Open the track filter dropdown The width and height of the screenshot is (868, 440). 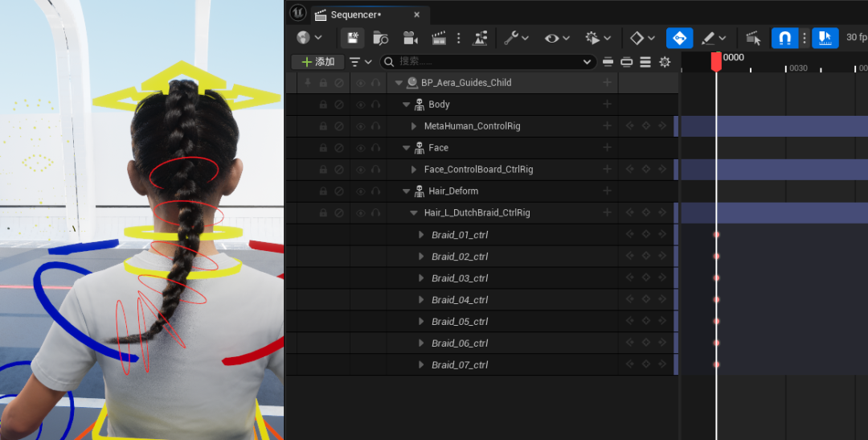(360, 62)
